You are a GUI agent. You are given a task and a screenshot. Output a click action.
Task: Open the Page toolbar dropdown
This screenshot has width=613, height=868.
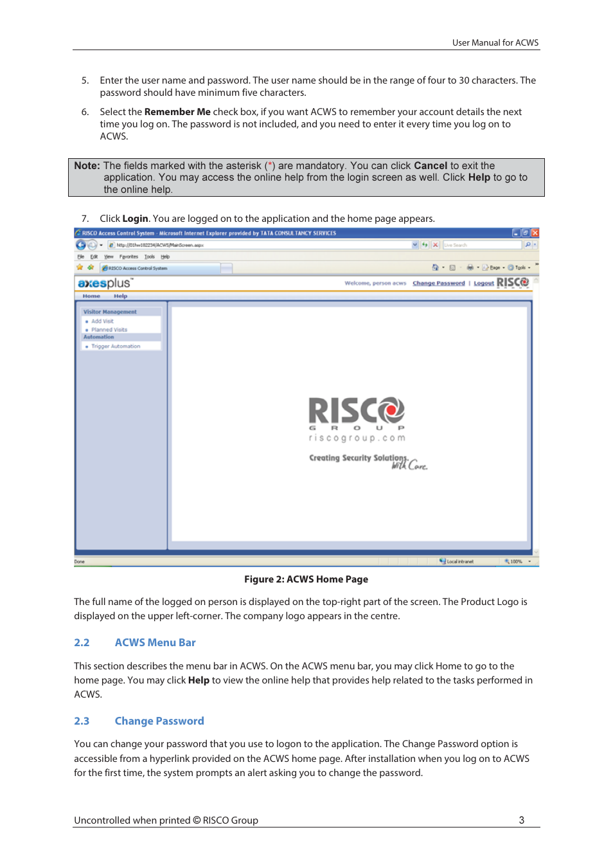pos(493,267)
